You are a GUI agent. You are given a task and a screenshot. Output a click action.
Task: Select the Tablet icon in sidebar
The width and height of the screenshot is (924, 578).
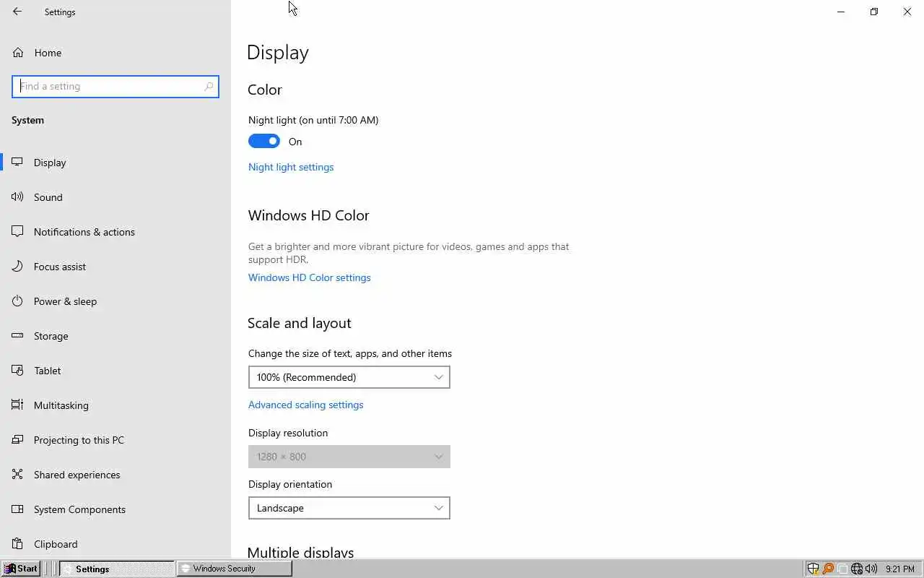coord(17,371)
